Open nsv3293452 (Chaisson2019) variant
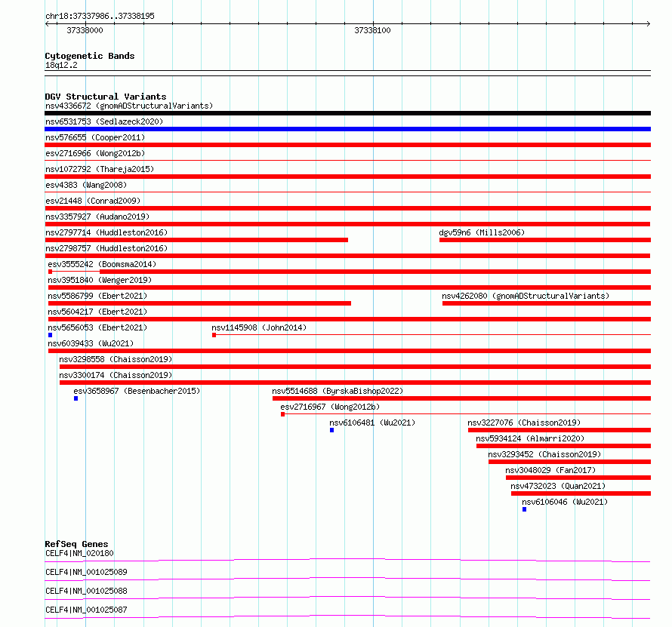 (x=544, y=454)
